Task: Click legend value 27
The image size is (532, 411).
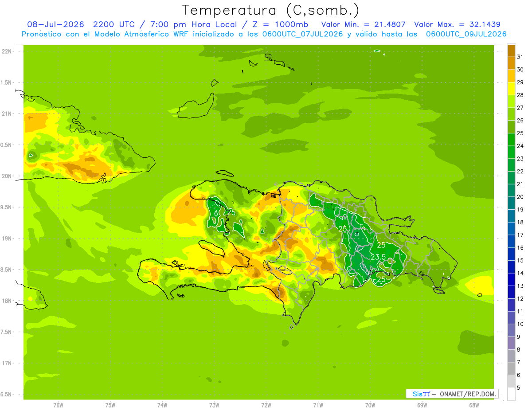Action: click(520, 108)
